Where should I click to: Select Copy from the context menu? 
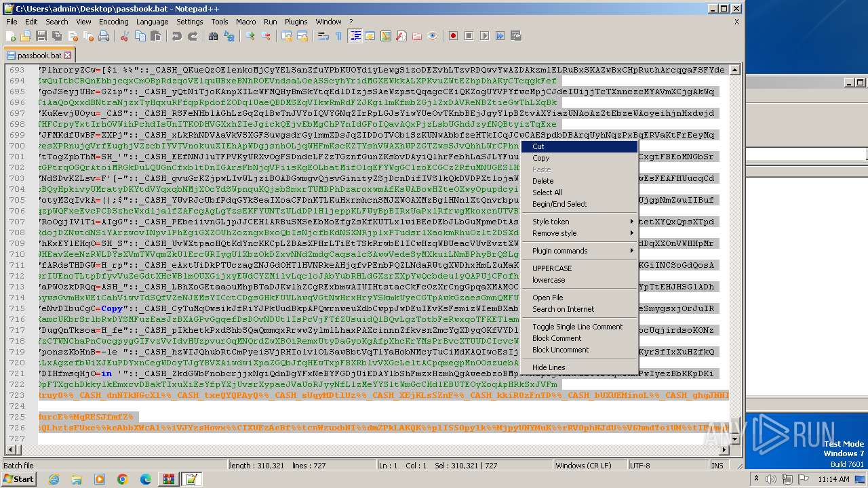pyautogui.click(x=540, y=158)
